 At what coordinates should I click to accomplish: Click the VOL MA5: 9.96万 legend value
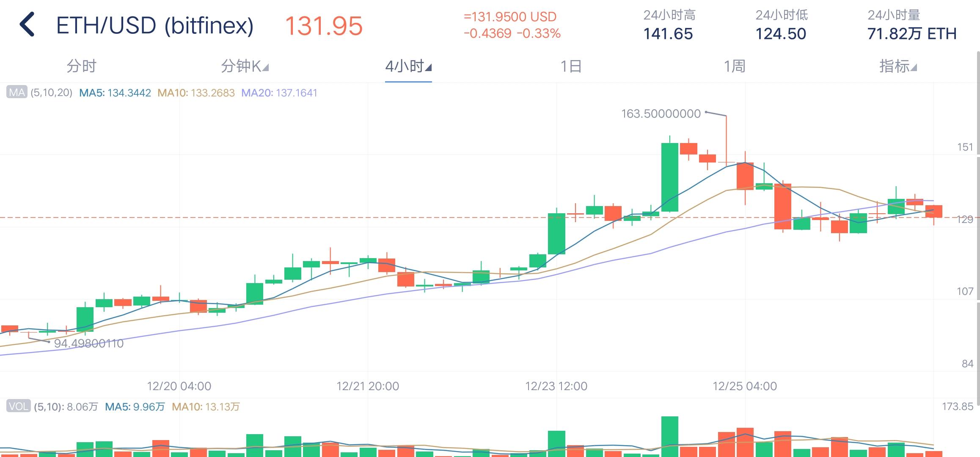(x=135, y=407)
